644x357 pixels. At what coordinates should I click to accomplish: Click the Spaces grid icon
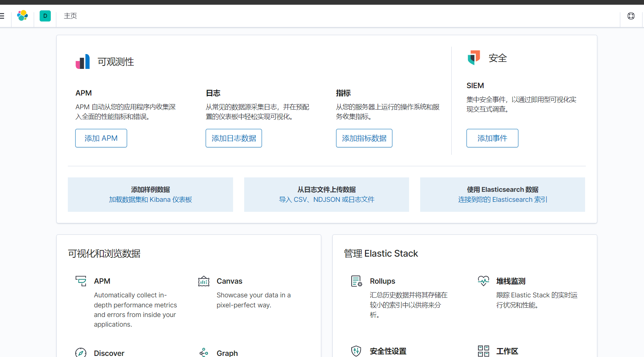click(x=483, y=351)
